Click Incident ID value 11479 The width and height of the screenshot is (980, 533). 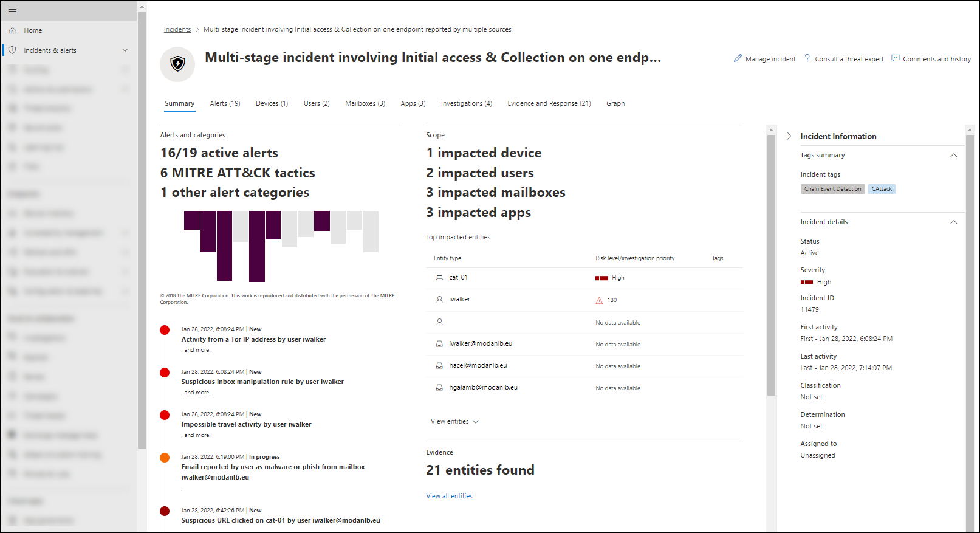(809, 310)
